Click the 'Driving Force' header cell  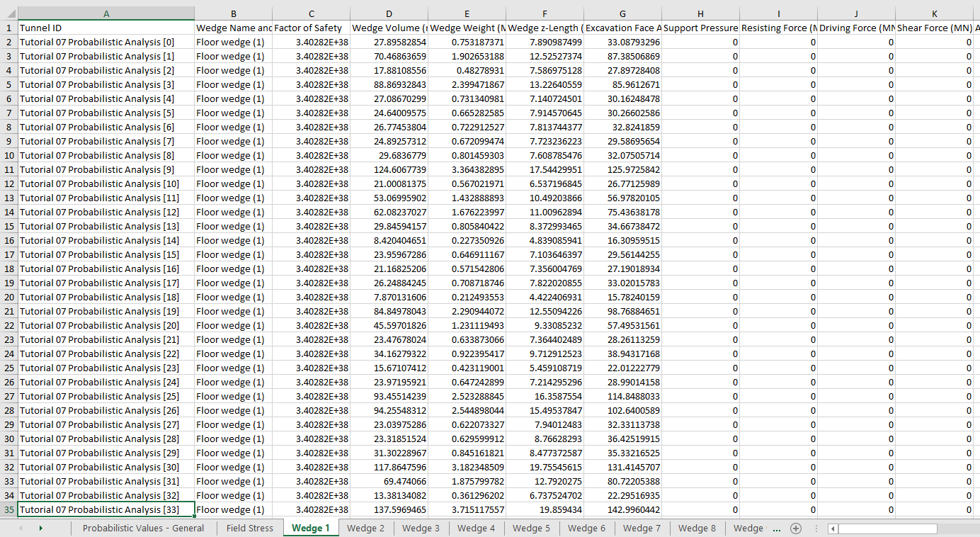pos(857,28)
